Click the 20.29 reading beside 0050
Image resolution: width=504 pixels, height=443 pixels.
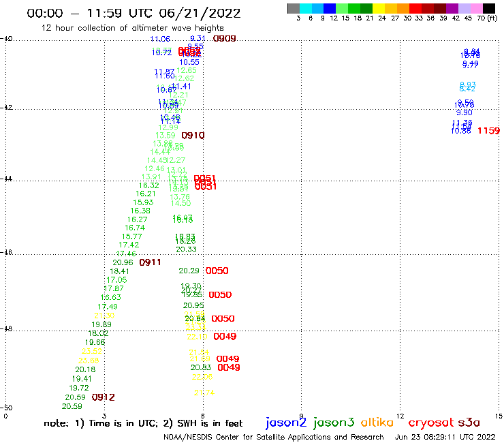tap(189, 271)
